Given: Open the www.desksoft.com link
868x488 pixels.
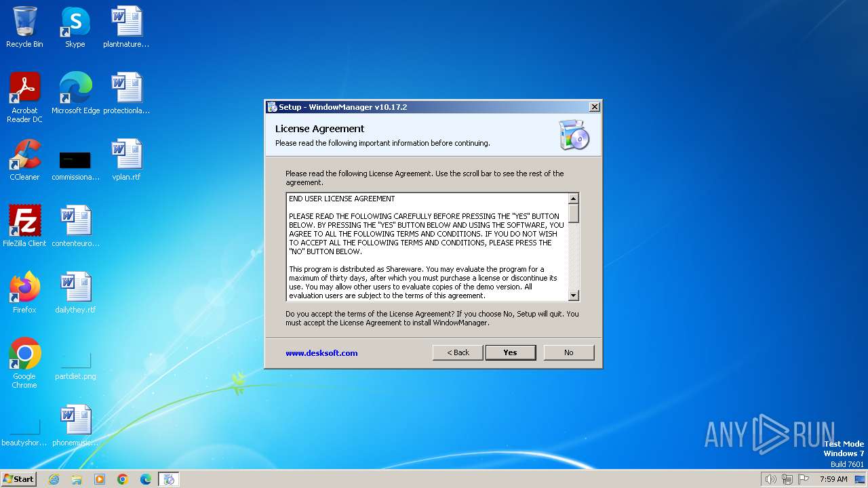Looking at the screenshot, I should pos(321,353).
